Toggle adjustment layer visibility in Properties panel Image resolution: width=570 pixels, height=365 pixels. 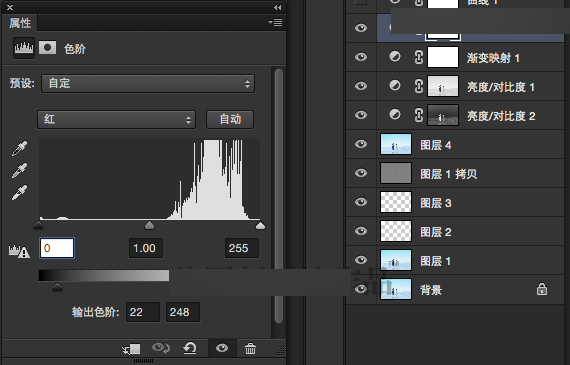pyautogui.click(x=222, y=348)
